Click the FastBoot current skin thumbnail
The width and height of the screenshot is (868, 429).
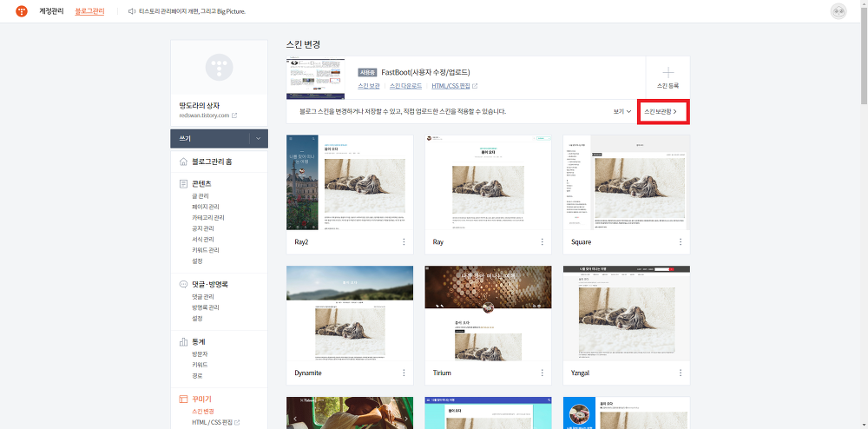click(x=316, y=79)
